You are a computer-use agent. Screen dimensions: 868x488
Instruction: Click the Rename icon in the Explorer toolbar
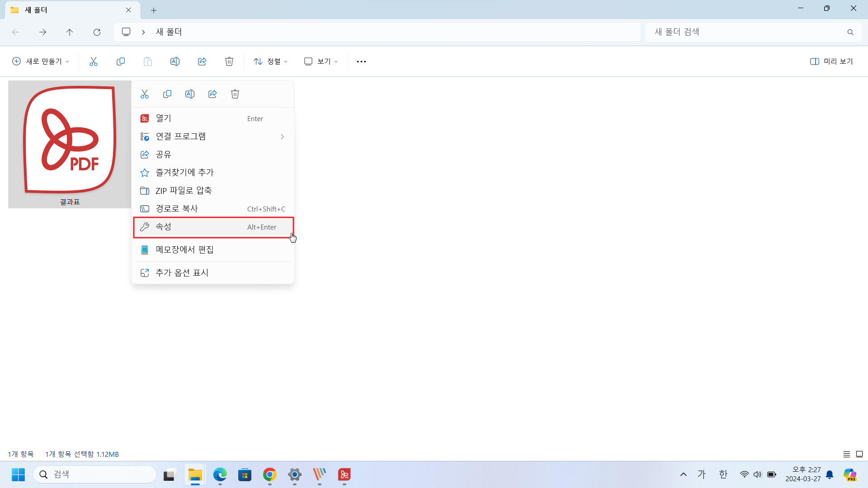point(175,61)
